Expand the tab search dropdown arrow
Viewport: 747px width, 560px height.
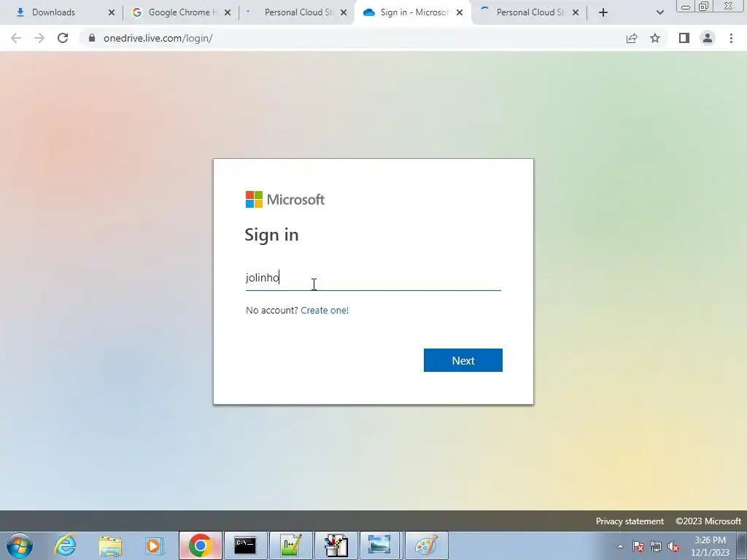[659, 12]
